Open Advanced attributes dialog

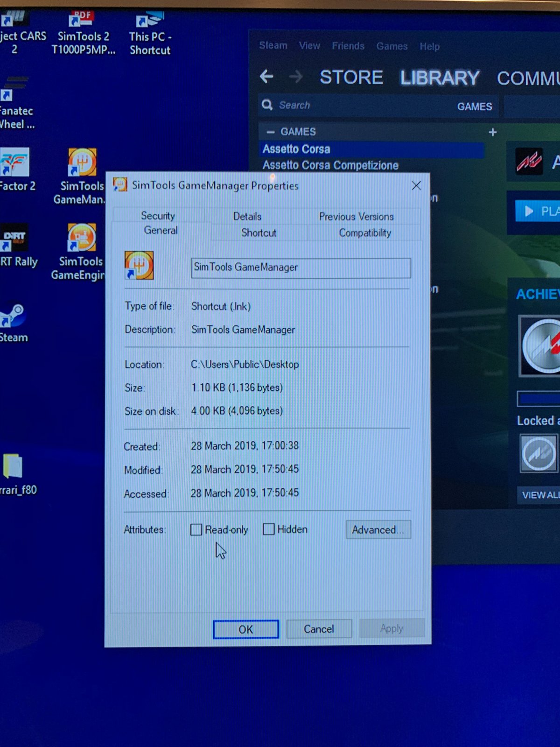pos(378,529)
